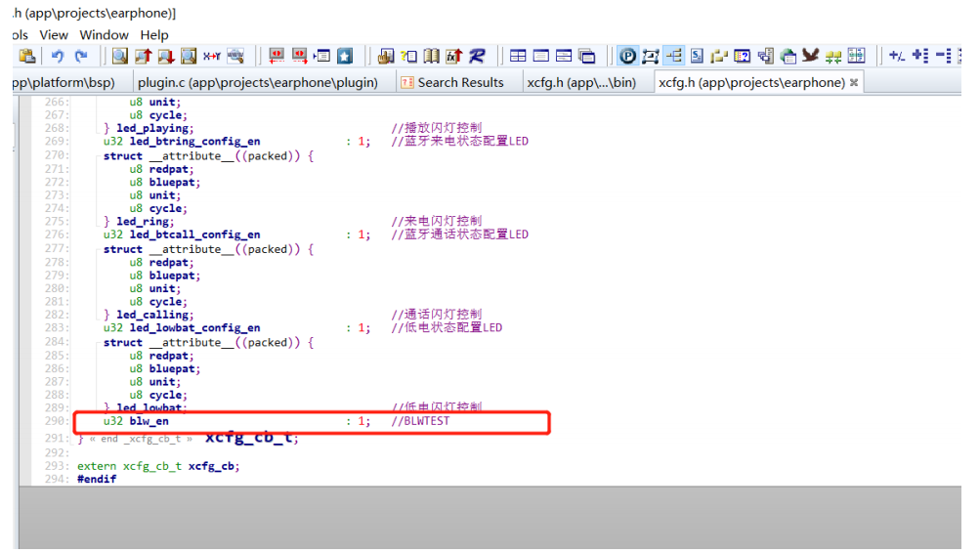Toggle the Symbol window tree icon
The height and width of the screenshot is (553, 980).
click(674, 57)
